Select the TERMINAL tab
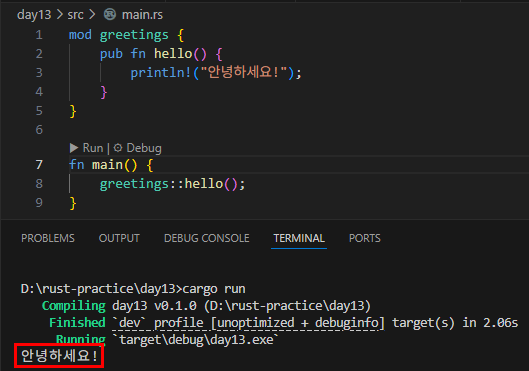 (299, 238)
